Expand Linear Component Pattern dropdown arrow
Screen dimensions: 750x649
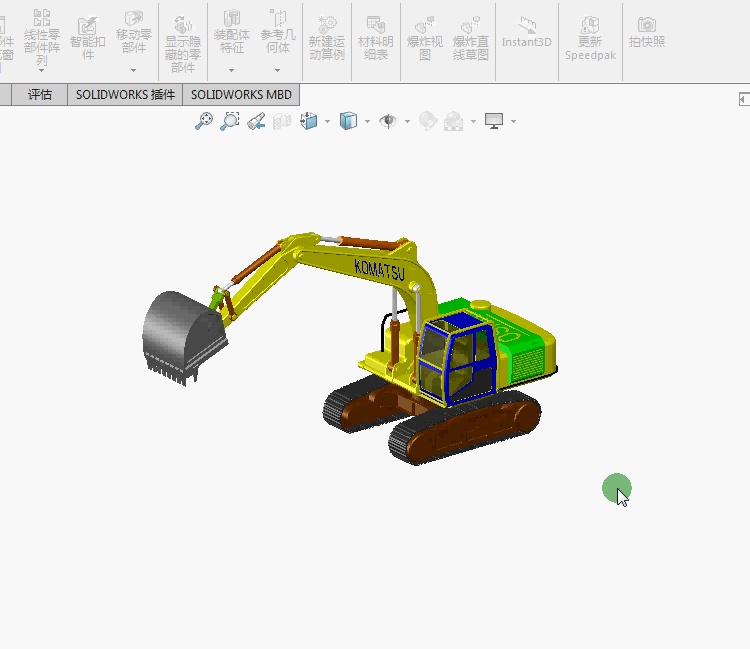42,70
